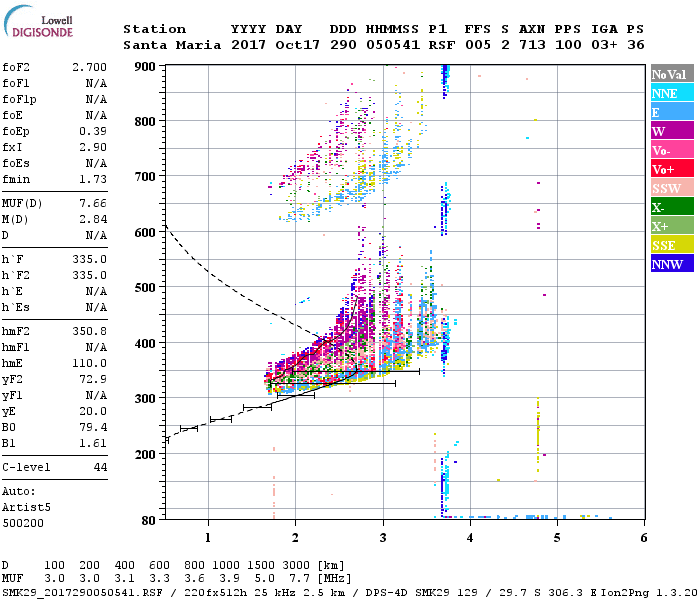Click the DDD value 290
700x600 pixels.
pyautogui.click(x=343, y=45)
